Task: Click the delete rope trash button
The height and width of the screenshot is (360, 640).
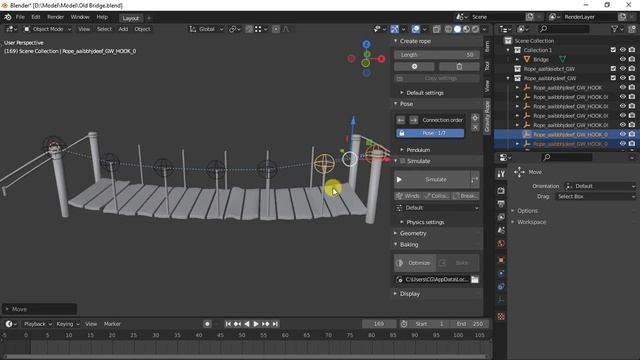Action: (x=459, y=67)
